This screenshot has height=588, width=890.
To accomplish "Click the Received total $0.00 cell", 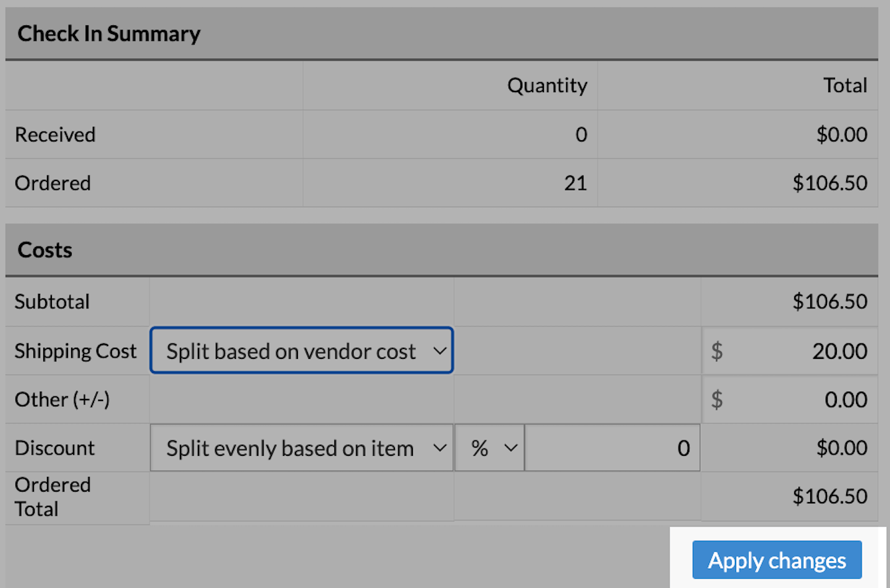I will (842, 135).
